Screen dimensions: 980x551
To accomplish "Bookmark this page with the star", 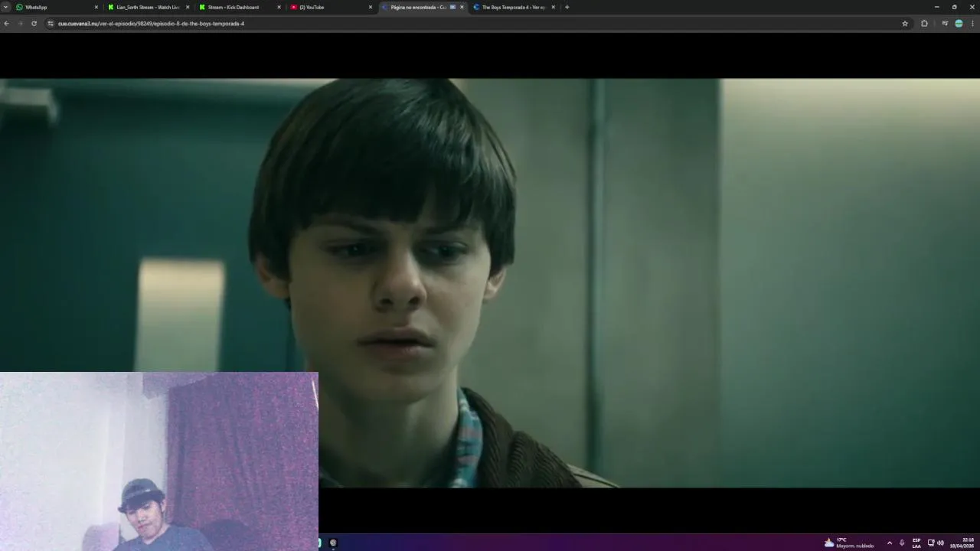I will [x=905, y=24].
